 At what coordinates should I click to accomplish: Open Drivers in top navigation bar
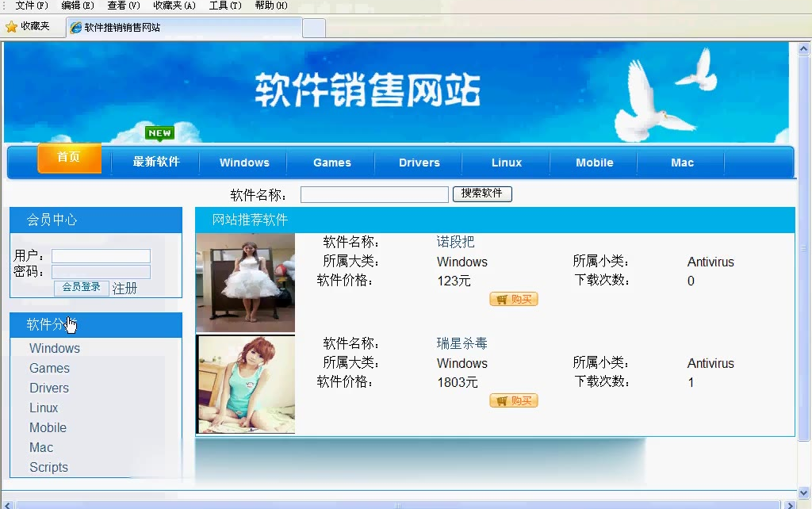419,163
